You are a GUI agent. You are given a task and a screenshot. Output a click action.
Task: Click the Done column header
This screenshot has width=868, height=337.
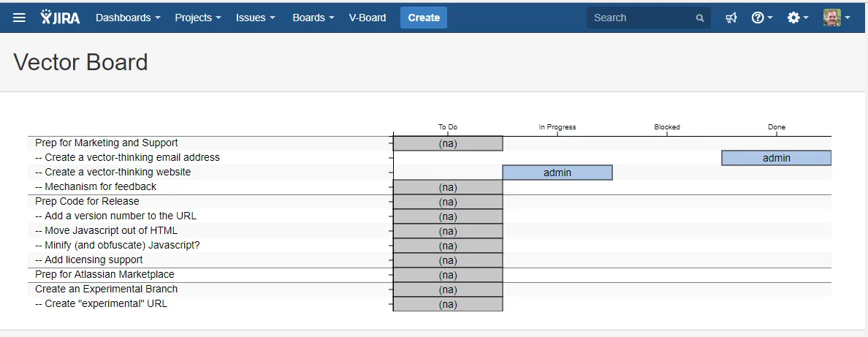click(776, 127)
